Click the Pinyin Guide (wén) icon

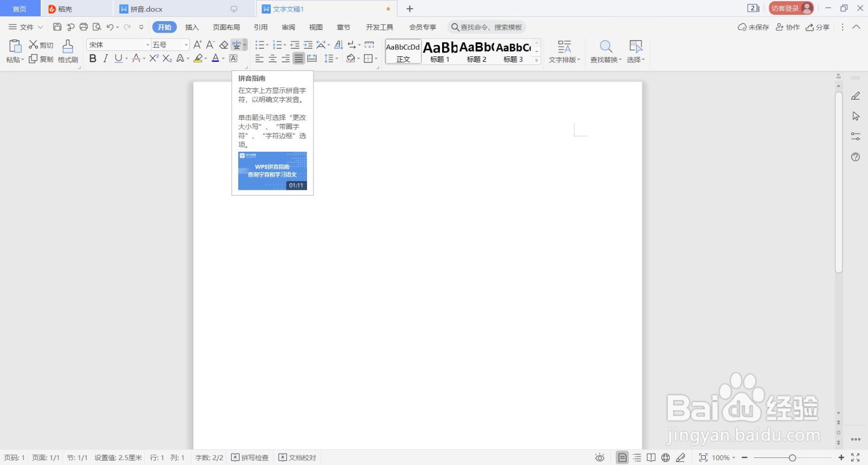(237, 44)
